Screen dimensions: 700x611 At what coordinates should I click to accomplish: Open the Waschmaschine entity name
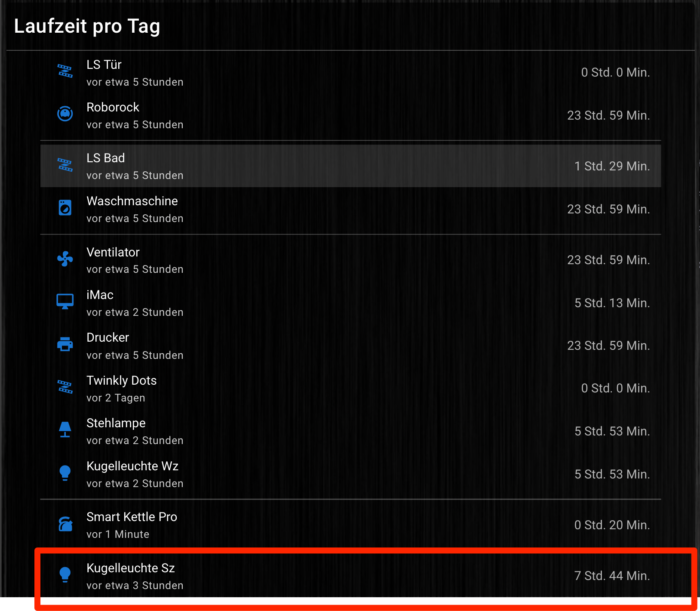click(x=132, y=201)
